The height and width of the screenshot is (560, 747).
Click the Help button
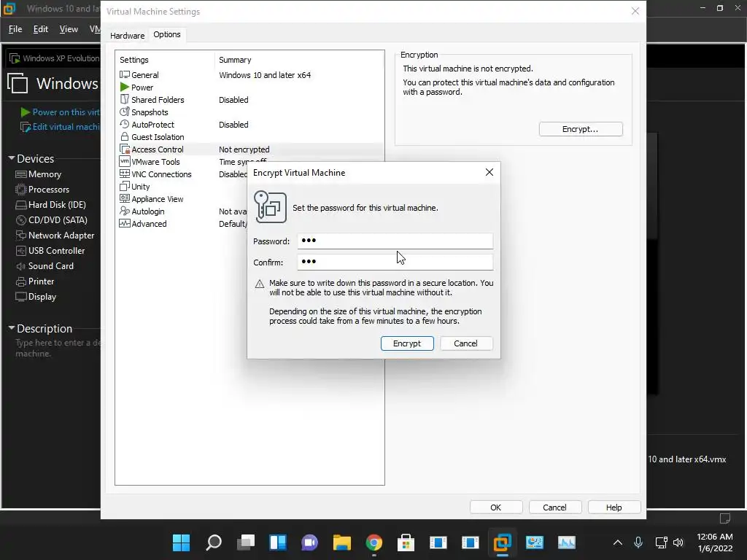click(x=614, y=507)
